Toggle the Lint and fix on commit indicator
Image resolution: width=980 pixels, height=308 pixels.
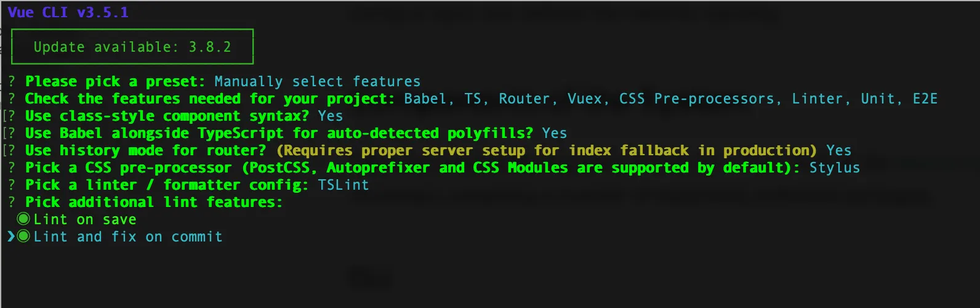[23, 236]
